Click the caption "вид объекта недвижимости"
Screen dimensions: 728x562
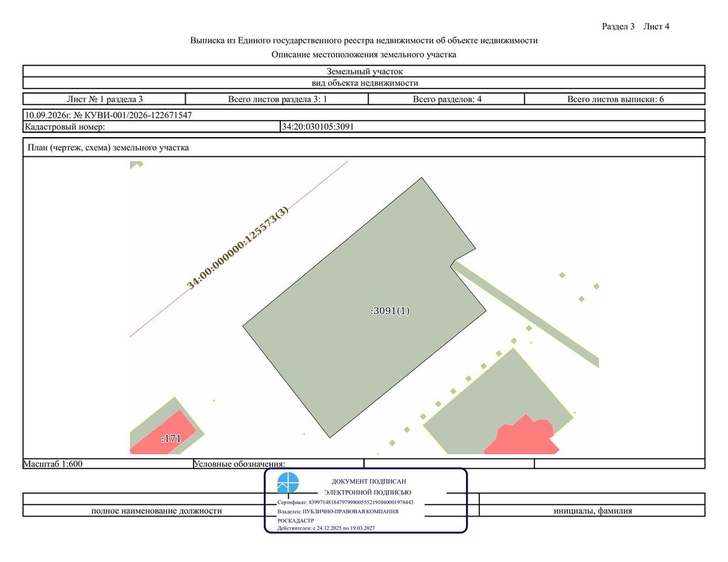coord(364,83)
